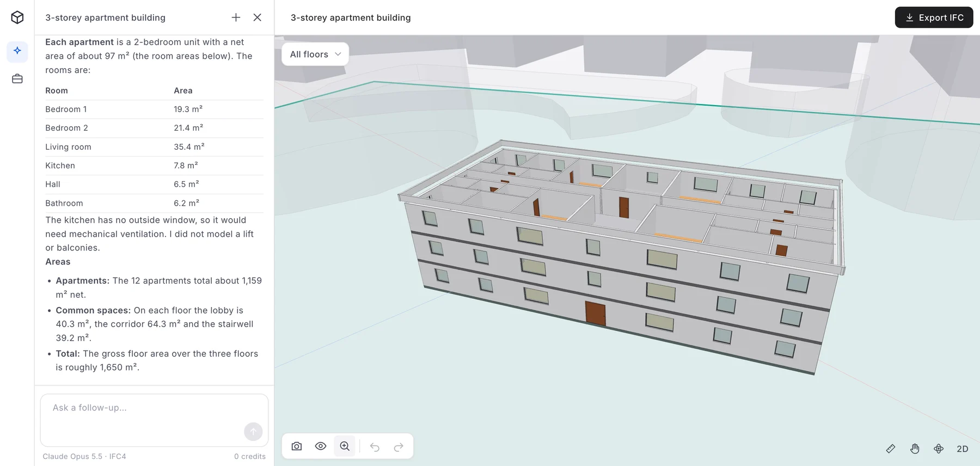Click the Bedroom 1 table row label
Image resolution: width=980 pixels, height=466 pixels.
(x=66, y=109)
